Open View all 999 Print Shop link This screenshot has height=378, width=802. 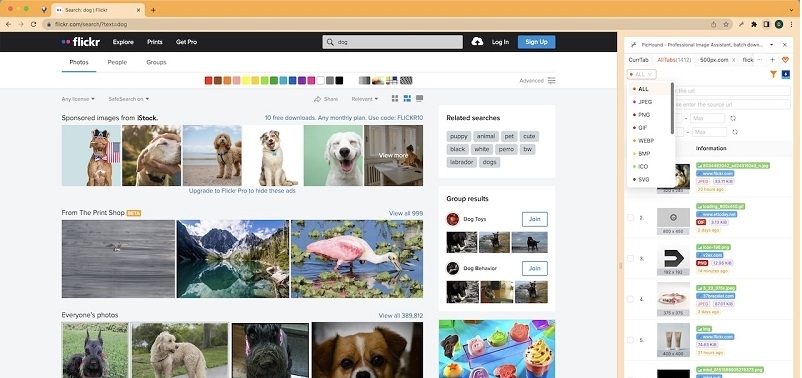click(x=406, y=213)
